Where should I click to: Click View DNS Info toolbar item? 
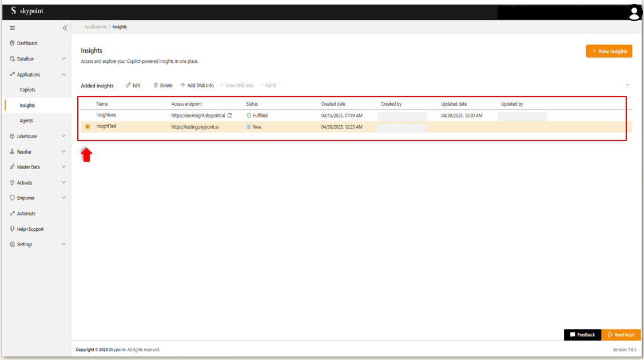tap(237, 85)
